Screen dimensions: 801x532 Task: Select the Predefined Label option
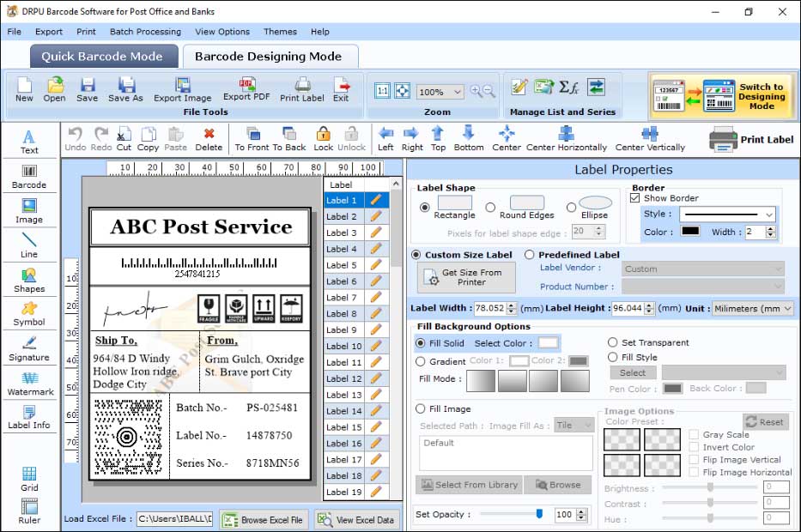point(529,255)
